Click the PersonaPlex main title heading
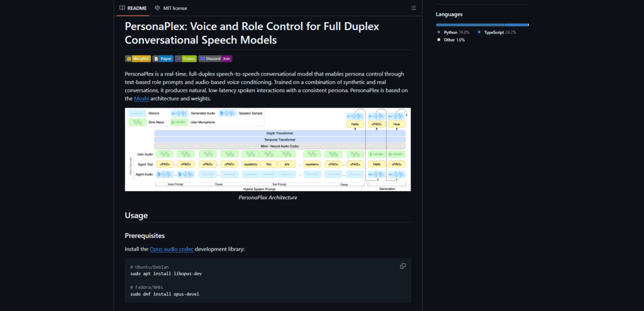 [x=252, y=33]
